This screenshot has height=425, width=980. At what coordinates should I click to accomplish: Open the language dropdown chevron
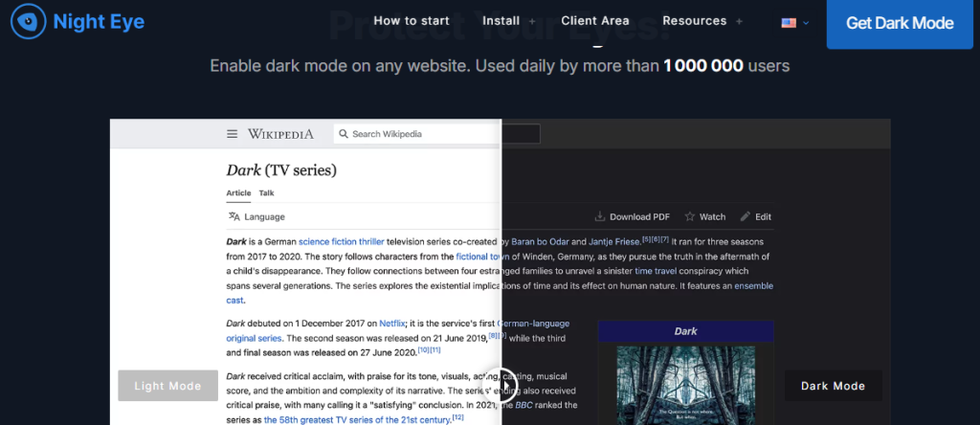[x=806, y=23]
